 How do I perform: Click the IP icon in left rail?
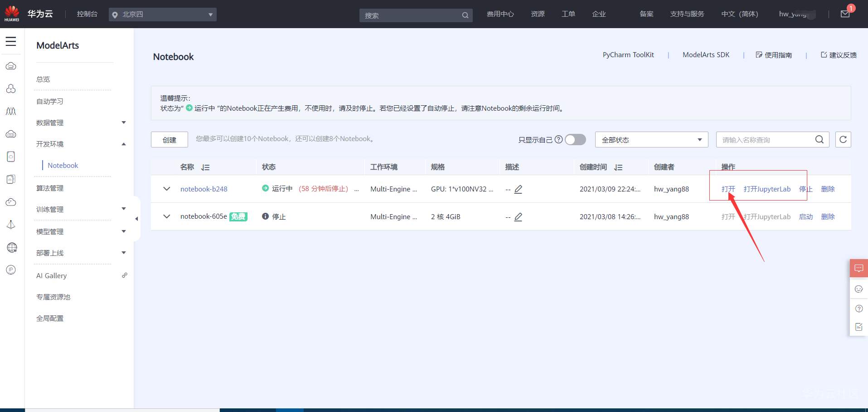[11, 270]
